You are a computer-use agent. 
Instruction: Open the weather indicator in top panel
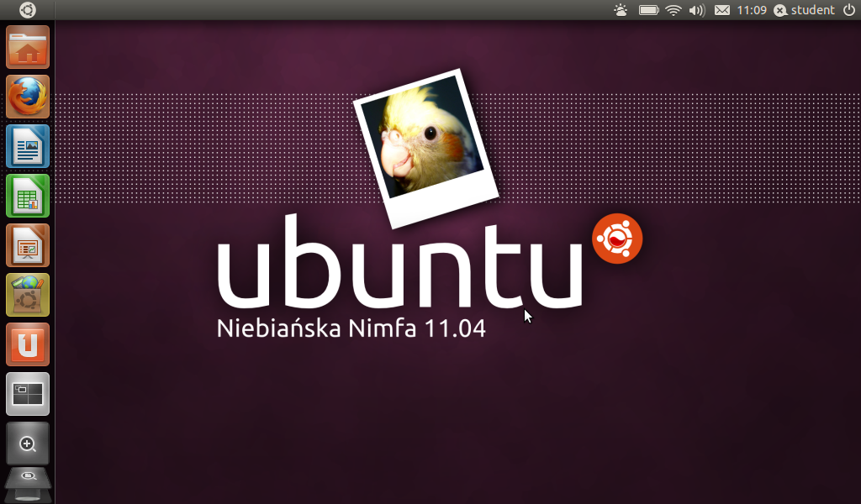click(x=621, y=10)
